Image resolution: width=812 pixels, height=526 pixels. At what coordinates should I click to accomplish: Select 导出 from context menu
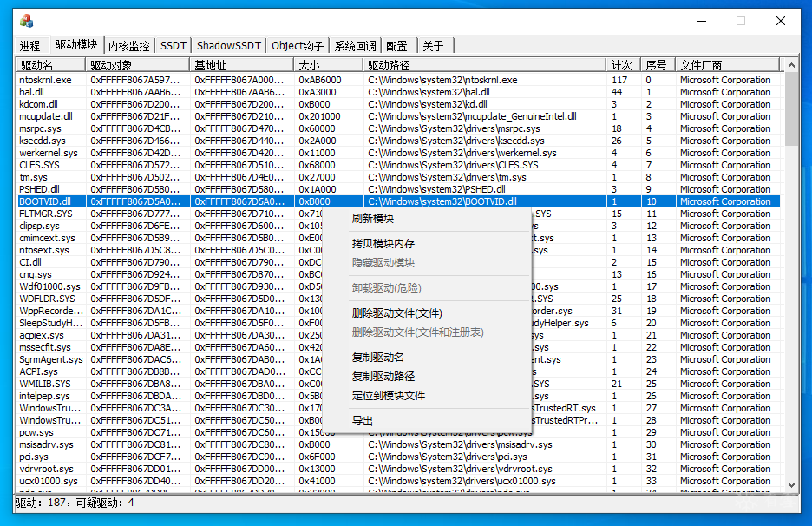click(x=427, y=421)
